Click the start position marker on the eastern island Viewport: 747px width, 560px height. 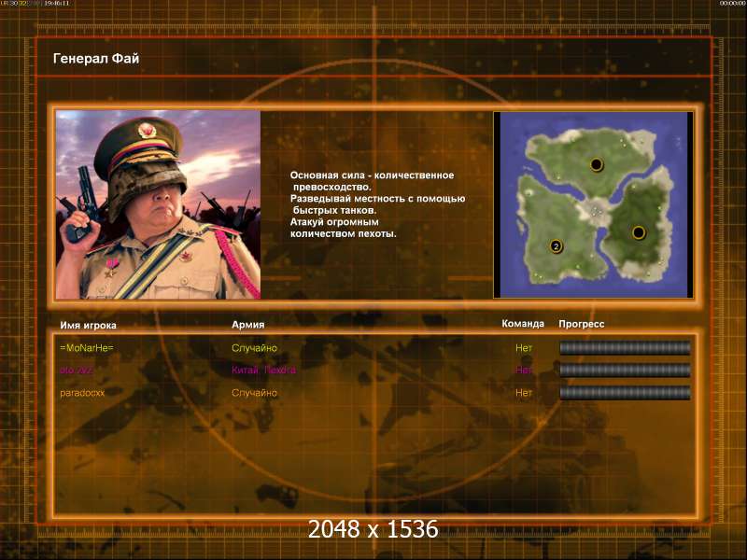click(x=639, y=232)
